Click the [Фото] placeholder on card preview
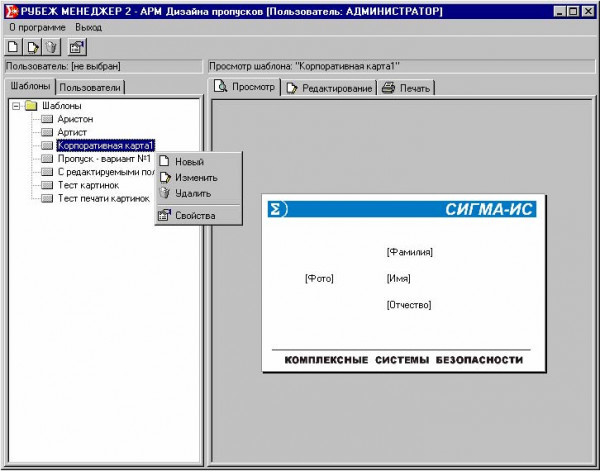Image resolution: width=600 pixels, height=472 pixels. click(319, 278)
